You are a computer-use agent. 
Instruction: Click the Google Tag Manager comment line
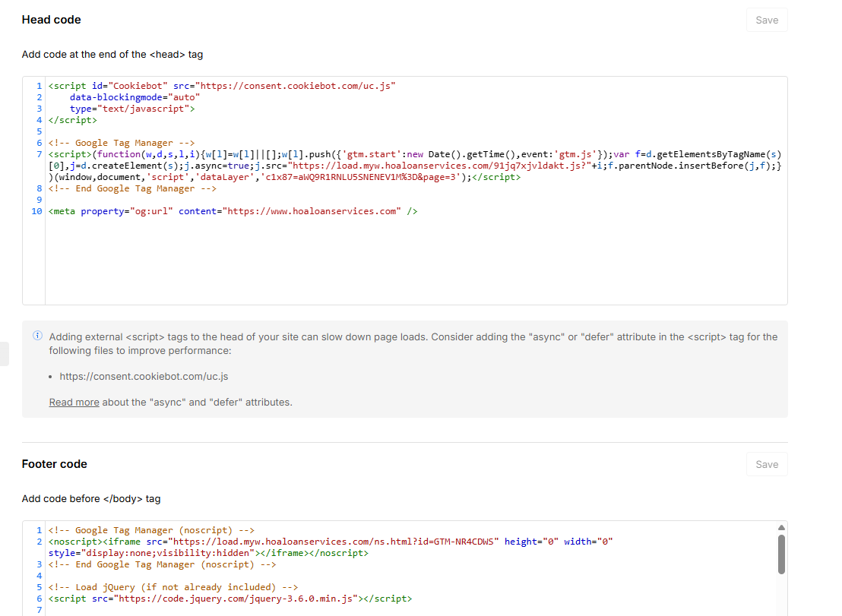click(x=122, y=144)
